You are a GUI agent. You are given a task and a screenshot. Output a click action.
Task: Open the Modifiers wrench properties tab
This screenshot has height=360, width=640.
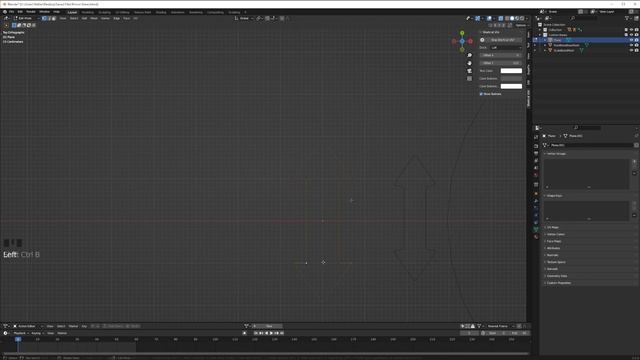[536, 201]
